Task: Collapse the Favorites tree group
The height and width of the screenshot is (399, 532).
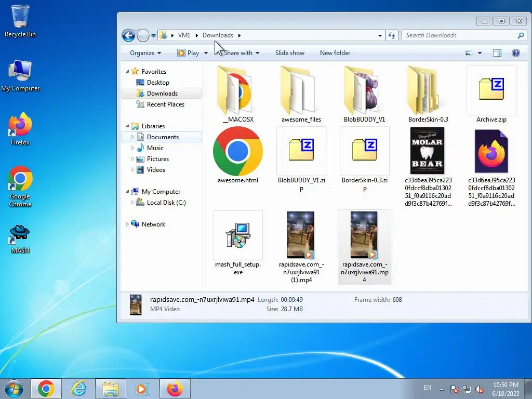Action: (x=128, y=72)
